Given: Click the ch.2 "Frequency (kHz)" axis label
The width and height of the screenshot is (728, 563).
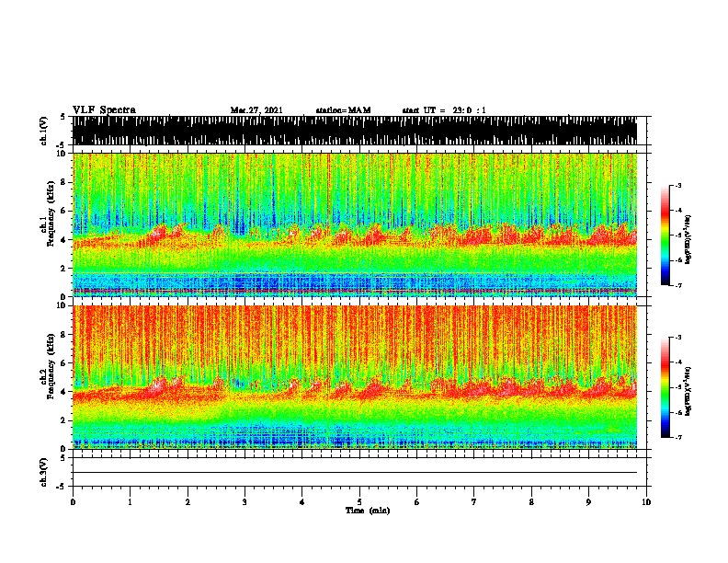Looking at the screenshot, I should pos(51,366).
